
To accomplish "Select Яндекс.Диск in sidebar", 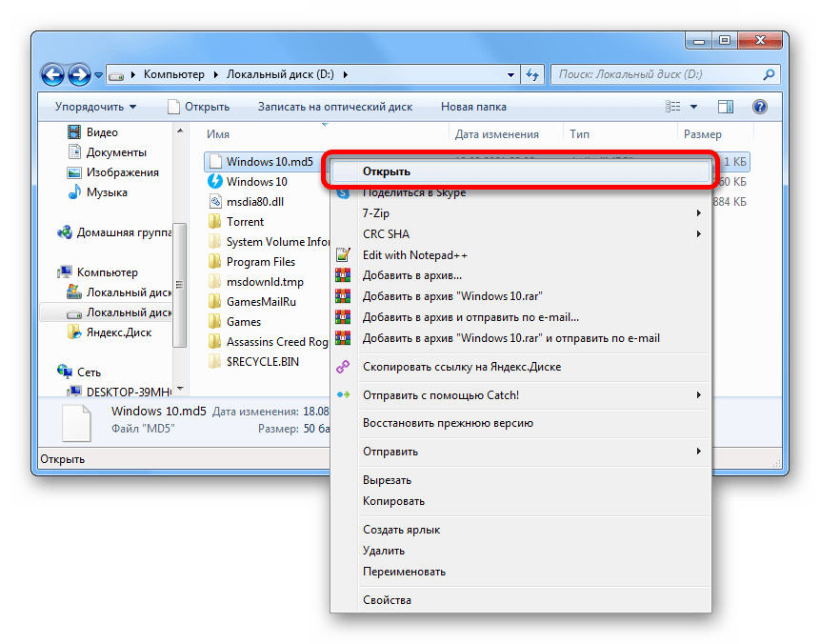I will pyautogui.click(x=110, y=332).
